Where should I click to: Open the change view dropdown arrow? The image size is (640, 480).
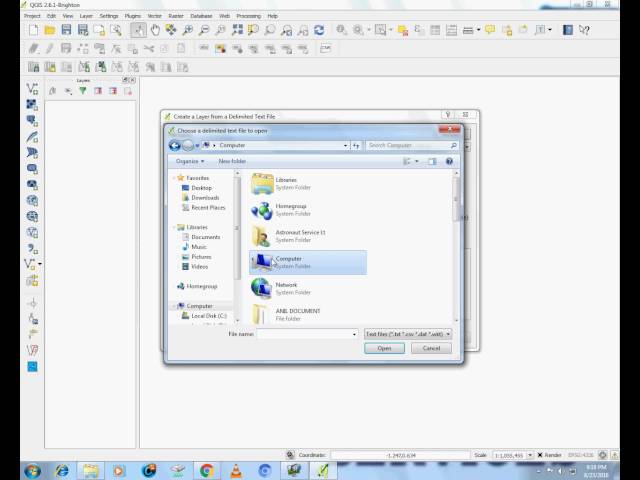(417, 162)
